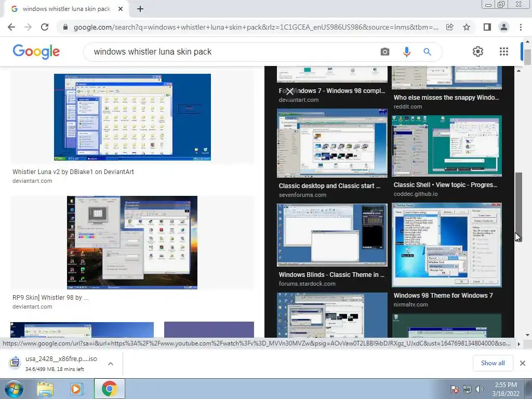Click the browser forward arrow
Viewport: 532px width, 399px height.
coord(28,27)
